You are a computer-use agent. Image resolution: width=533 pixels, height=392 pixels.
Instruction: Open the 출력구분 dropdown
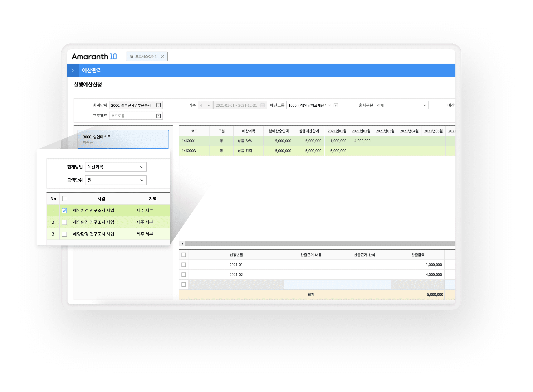point(402,105)
